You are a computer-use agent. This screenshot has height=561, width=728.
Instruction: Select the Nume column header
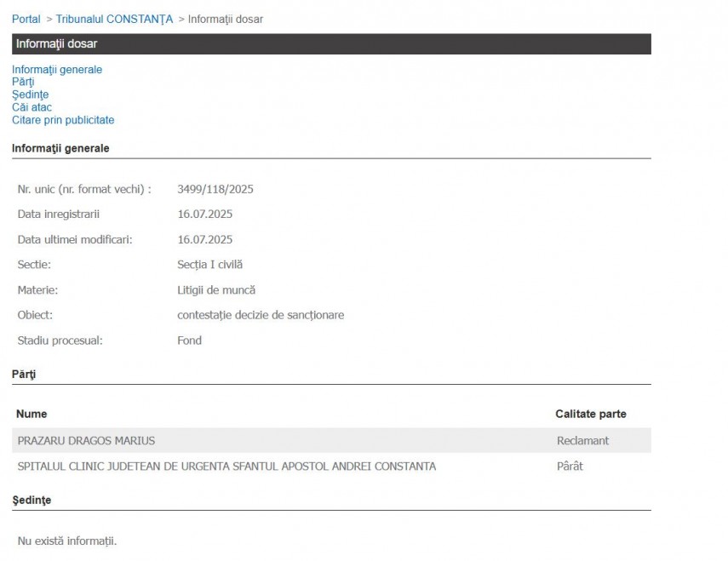[x=32, y=414]
